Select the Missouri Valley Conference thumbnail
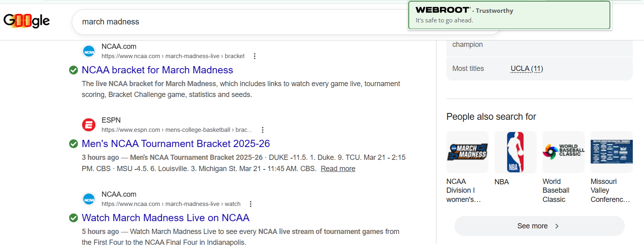Image resolution: width=644 pixels, height=248 pixels. pos(612,152)
